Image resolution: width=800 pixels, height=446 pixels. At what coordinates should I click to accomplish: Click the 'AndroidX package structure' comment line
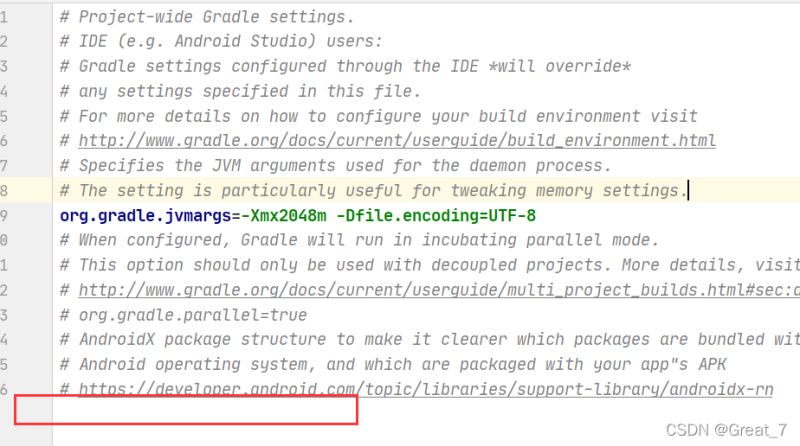430,339
